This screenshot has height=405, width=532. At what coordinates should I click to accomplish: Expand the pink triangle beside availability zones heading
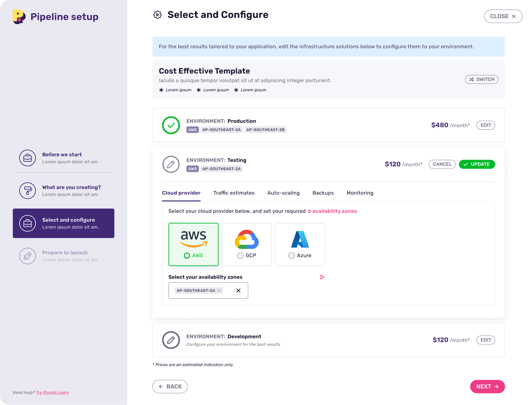coord(322,277)
